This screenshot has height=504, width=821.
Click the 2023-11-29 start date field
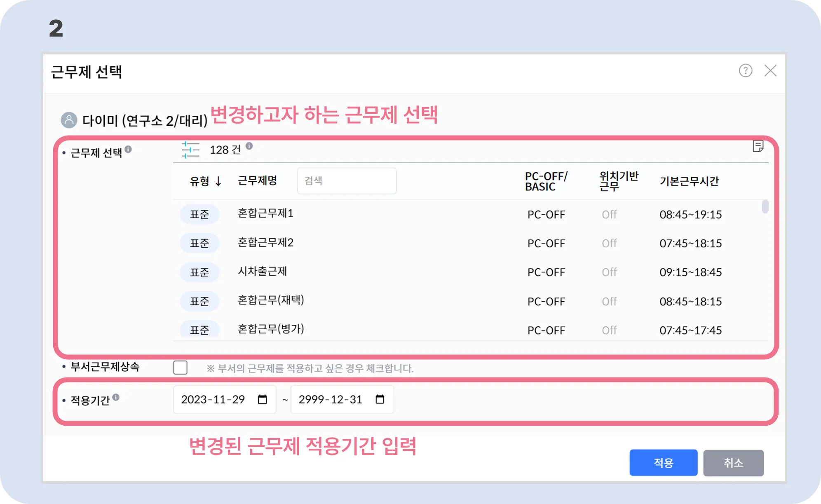pyautogui.click(x=213, y=399)
